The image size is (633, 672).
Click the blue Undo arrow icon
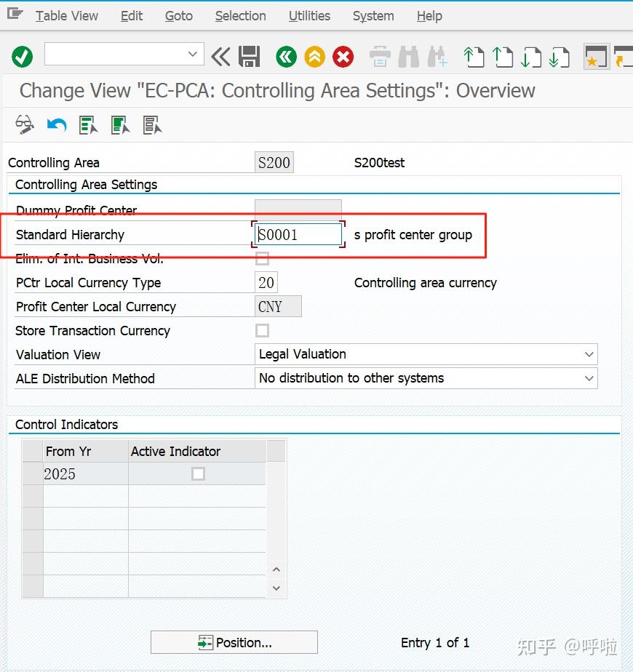(57, 125)
